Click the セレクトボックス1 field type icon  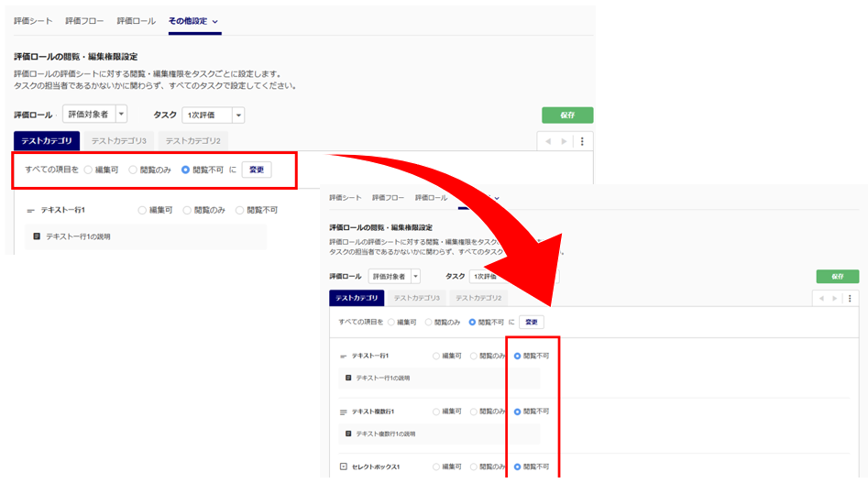pyautogui.click(x=344, y=467)
